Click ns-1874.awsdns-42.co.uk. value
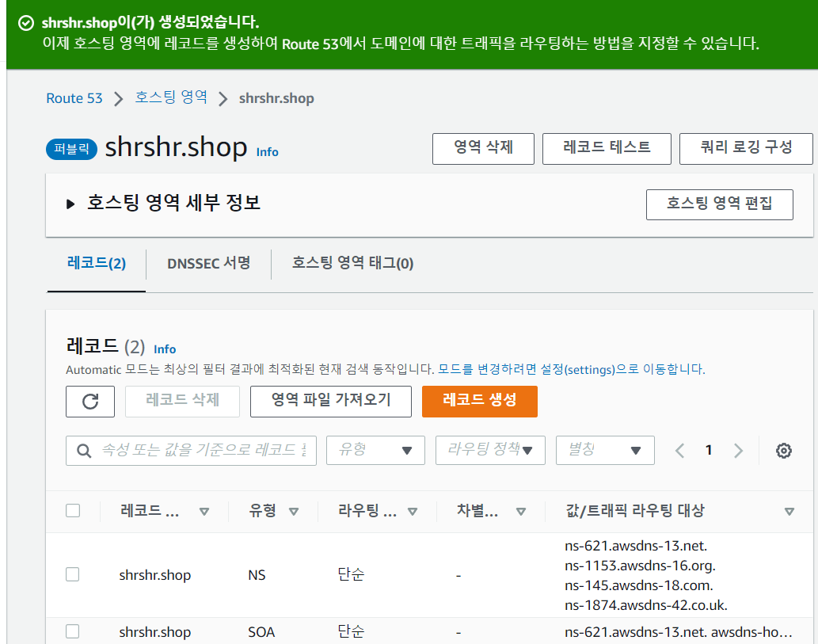The image size is (818, 644). tap(646, 605)
